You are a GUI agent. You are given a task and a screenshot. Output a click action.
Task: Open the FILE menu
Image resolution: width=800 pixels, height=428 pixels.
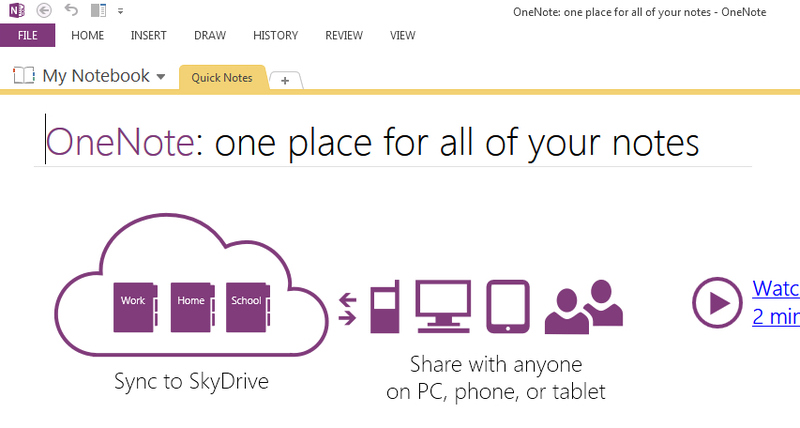pyautogui.click(x=28, y=35)
